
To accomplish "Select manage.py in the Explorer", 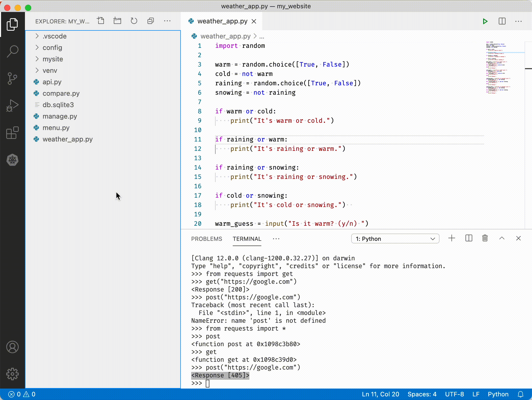I will [x=60, y=116].
